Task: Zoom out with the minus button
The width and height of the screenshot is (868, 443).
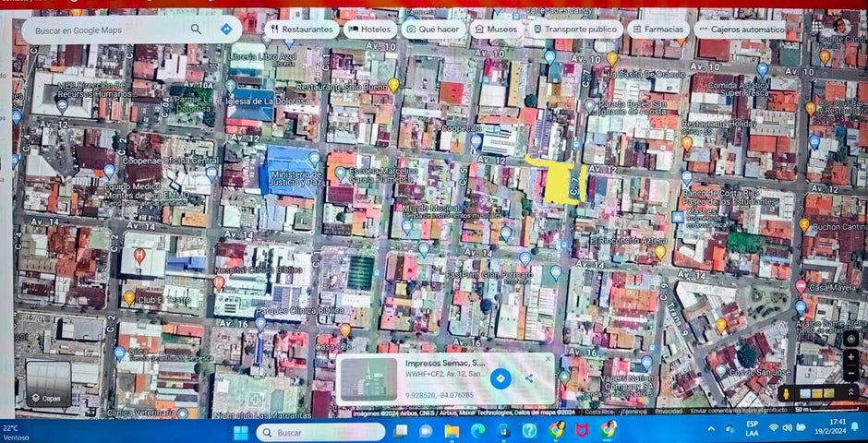Action: pyautogui.click(x=850, y=373)
